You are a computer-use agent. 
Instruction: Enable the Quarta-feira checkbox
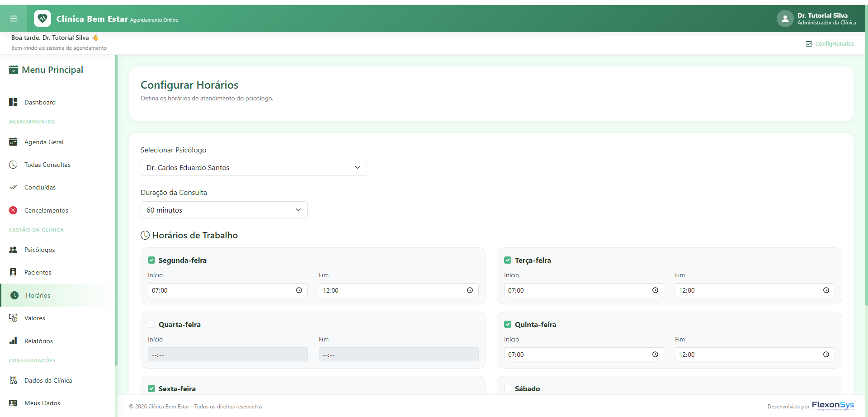point(151,324)
